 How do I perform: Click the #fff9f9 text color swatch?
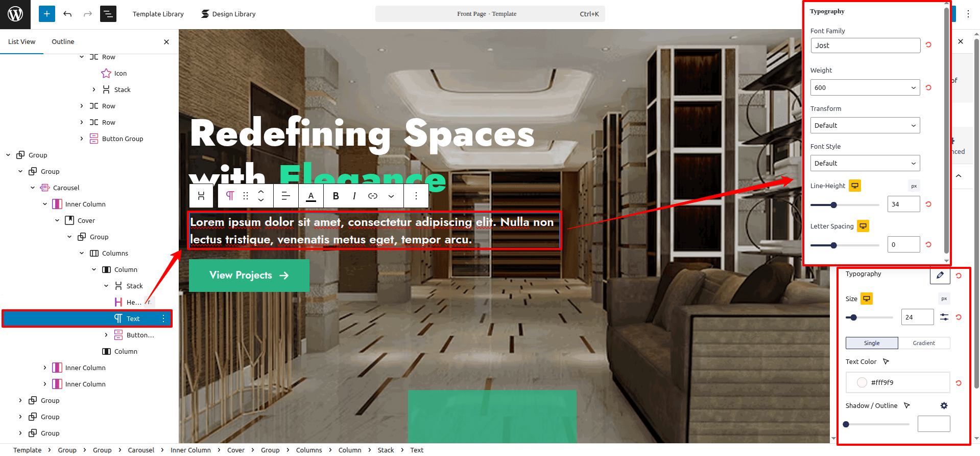[862, 382]
